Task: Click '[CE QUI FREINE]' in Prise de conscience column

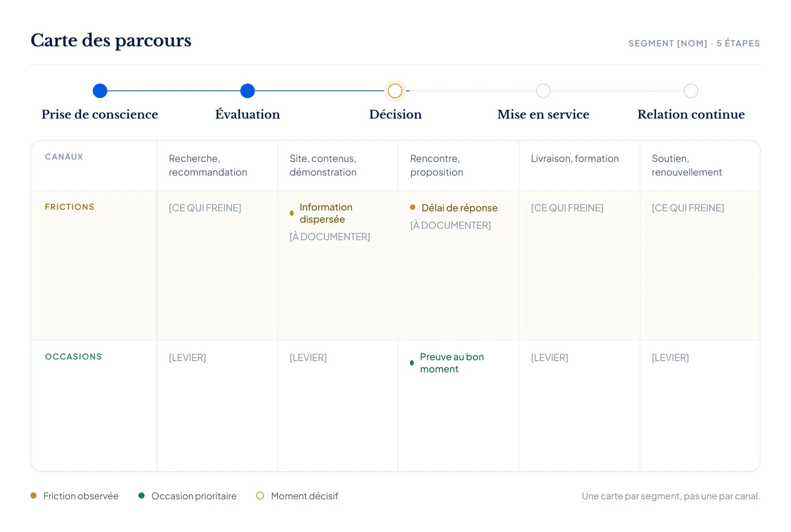Action: [205, 208]
